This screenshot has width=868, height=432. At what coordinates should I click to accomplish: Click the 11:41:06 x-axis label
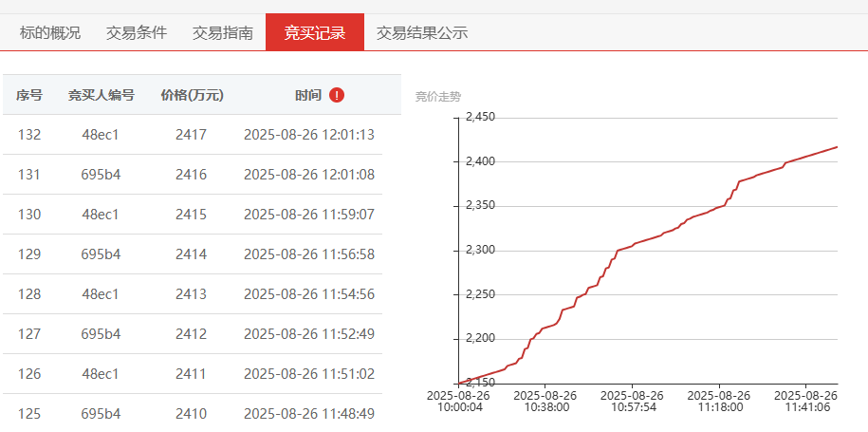(806, 402)
